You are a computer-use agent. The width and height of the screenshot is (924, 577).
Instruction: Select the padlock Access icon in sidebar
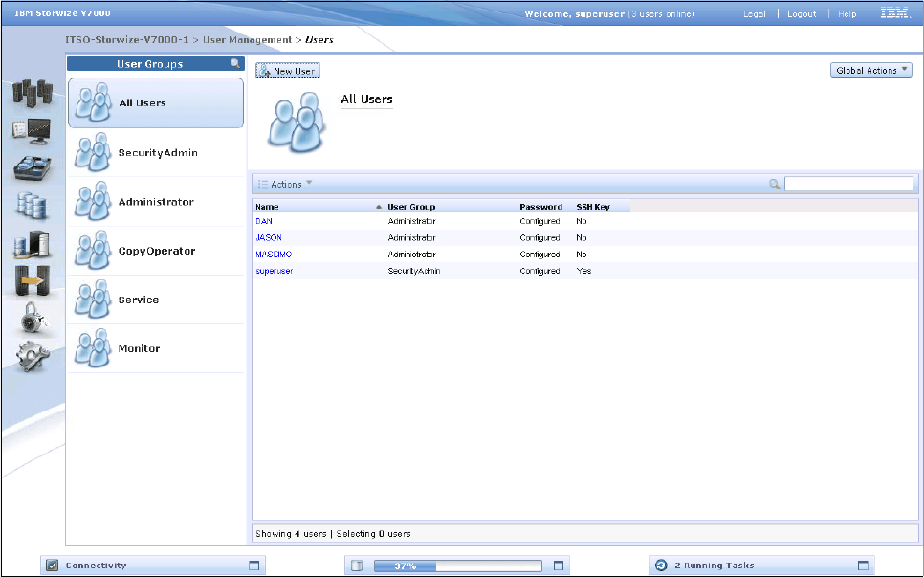(33, 319)
